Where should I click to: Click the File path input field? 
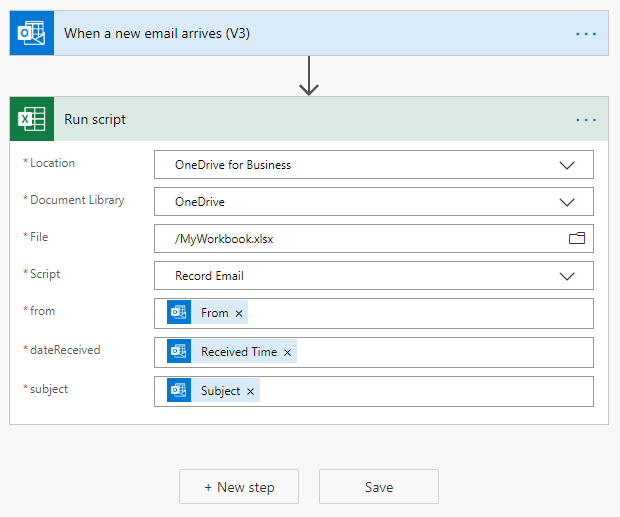pos(360,239)
